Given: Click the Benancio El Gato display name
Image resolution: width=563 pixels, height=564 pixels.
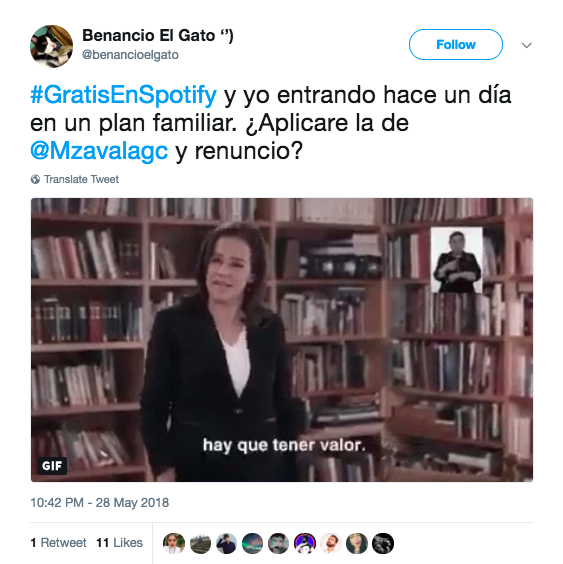Looking at the screenshot, I should 158,36.
